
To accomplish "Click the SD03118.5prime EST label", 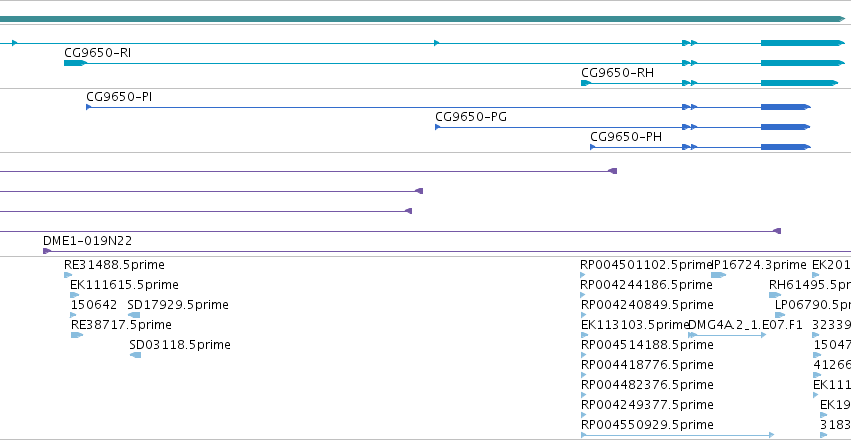I will [180, 345].
